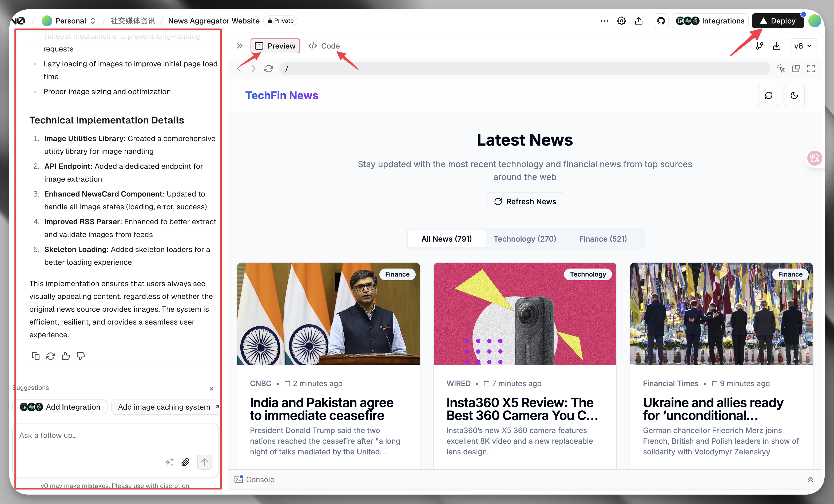
Task: Open project settings gear
Action: (x=621, y=21)
